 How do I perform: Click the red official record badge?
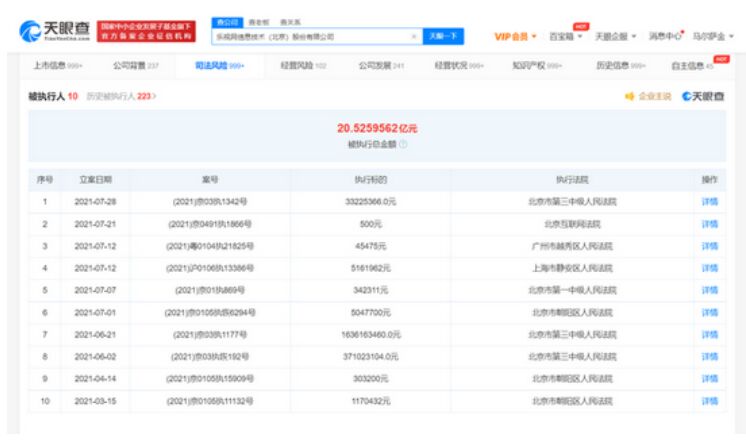145,33
